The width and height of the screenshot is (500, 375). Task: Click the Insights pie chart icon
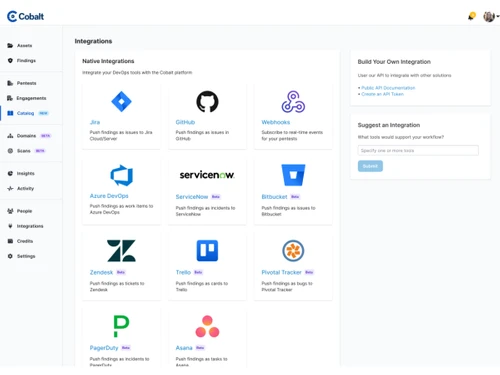pyautogui.click(x=10, y=173)
